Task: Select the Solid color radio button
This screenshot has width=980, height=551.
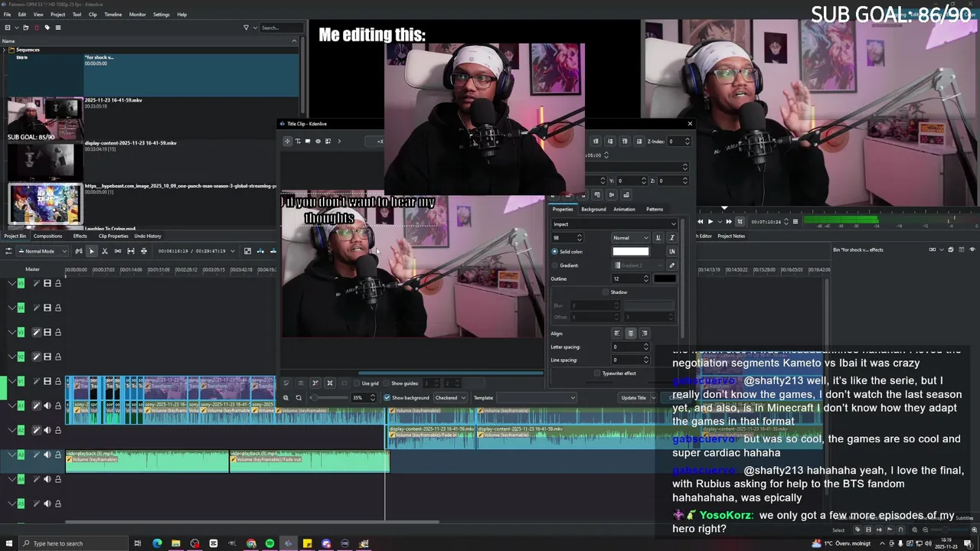Action: pos(554,252)
